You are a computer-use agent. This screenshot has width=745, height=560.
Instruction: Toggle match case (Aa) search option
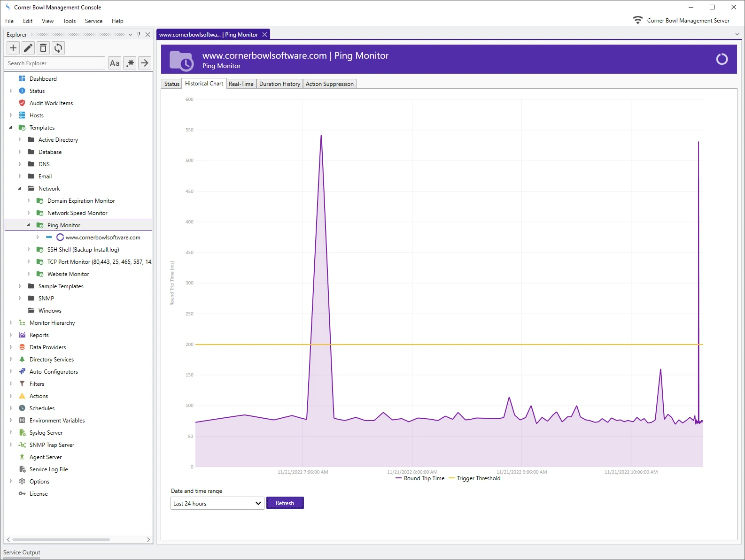115,63
